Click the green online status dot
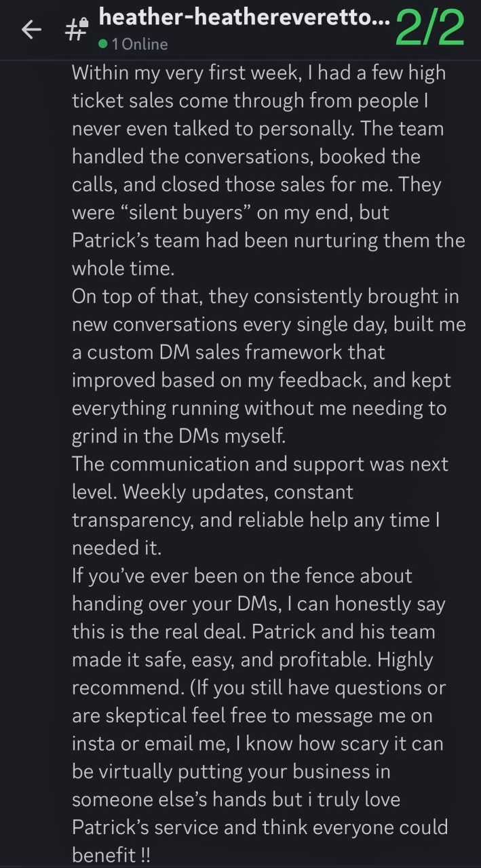Screen dimensions: 481x868 tap(102, 44)
